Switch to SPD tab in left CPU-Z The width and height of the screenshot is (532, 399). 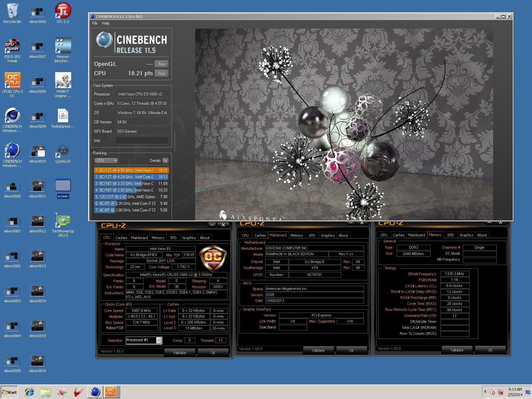(x=173, y=238)
